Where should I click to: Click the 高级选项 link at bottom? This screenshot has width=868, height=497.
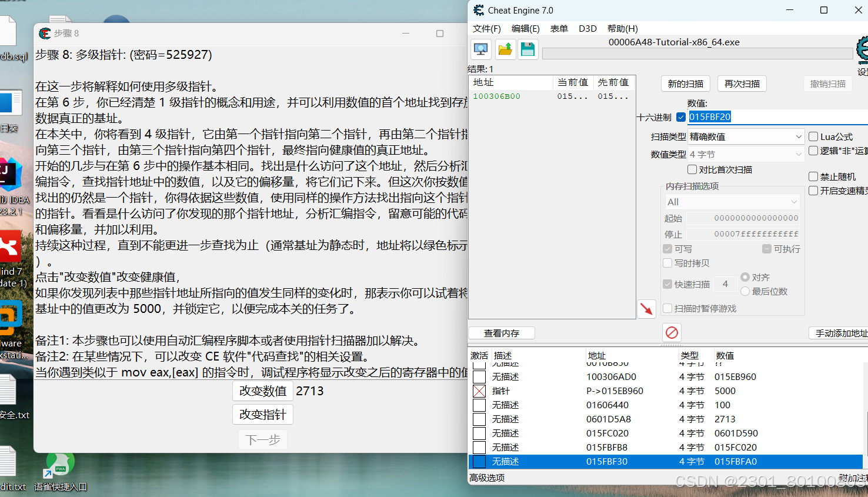(x=487, y=478)
